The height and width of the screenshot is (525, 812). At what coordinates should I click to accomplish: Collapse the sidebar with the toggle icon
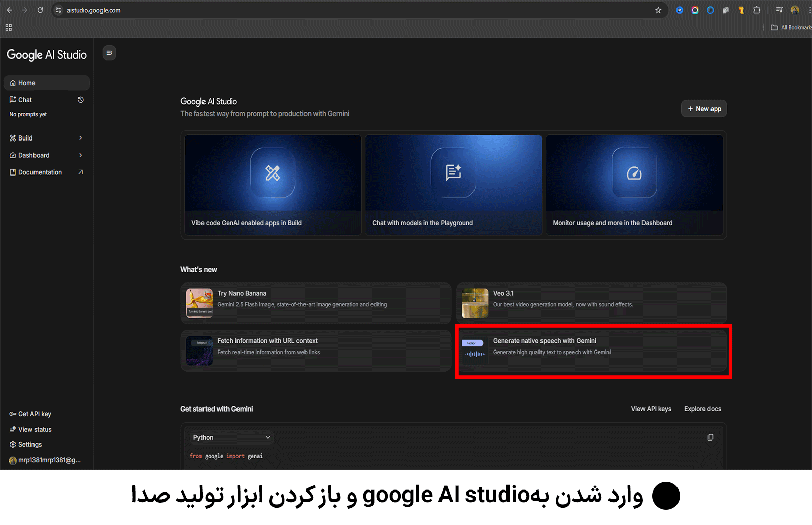pyautogui.click(x=109, y=53)
